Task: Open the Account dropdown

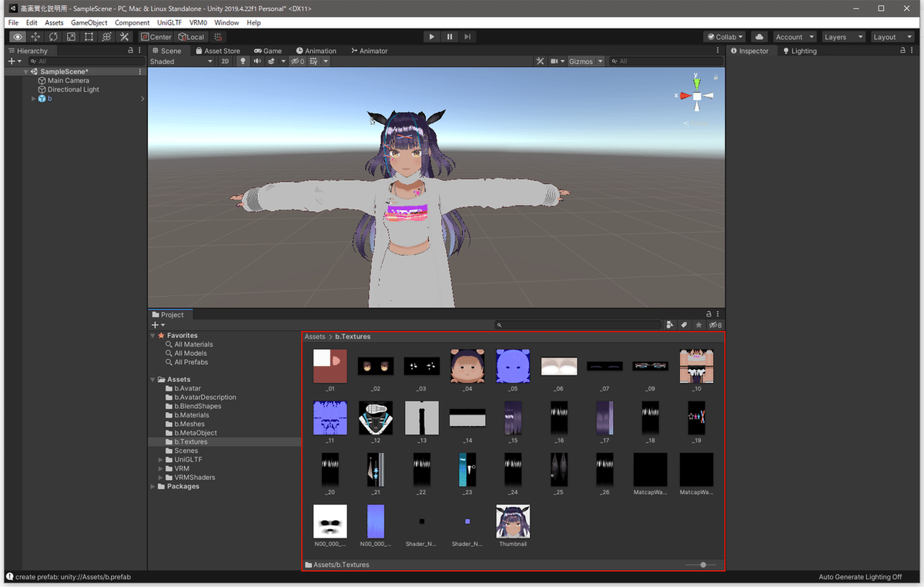Action: (x=794, y=37)
